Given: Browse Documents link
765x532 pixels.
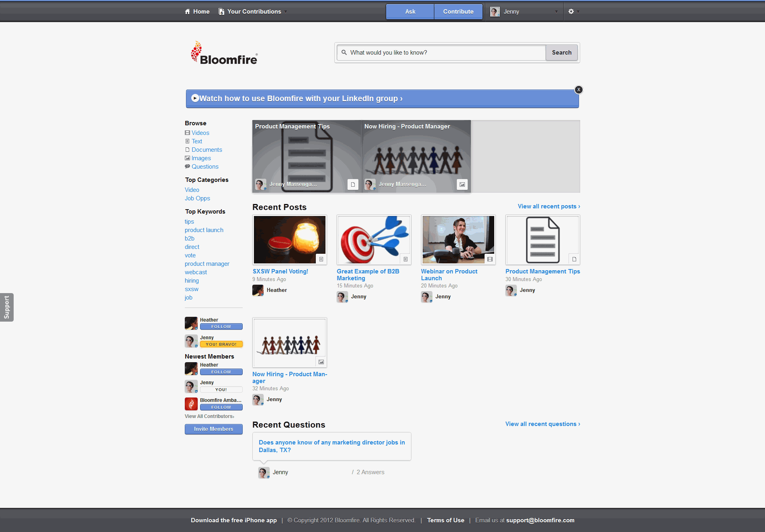Looking at the screenshot, I should 207,150.
